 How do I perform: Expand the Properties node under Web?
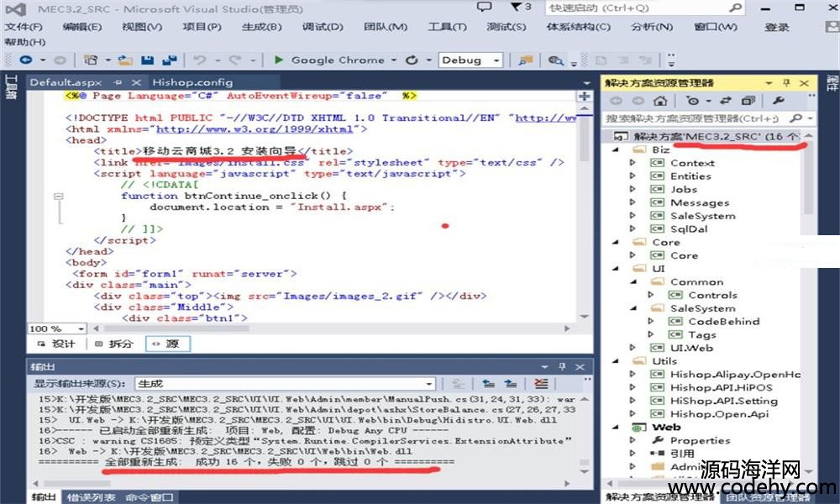click(633, 440)
